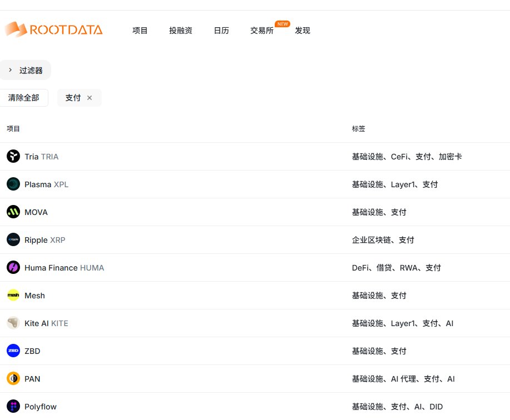Image resolution: width=510 pixels, height=420 pixels.
Task: Open the 投融资 navigation menu
Action: pyautogui.click(x=181, y=31)
